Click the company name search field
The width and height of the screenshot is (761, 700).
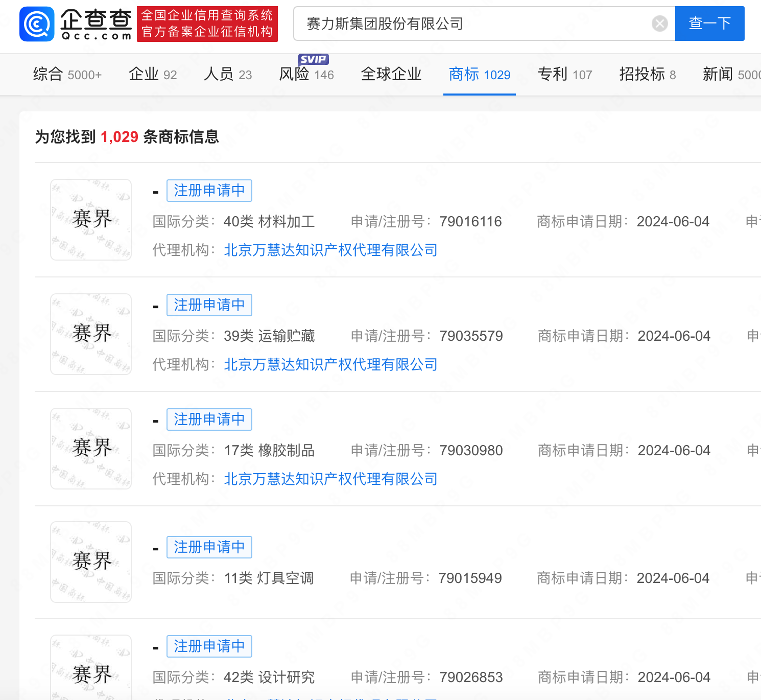tap(475, 24)
